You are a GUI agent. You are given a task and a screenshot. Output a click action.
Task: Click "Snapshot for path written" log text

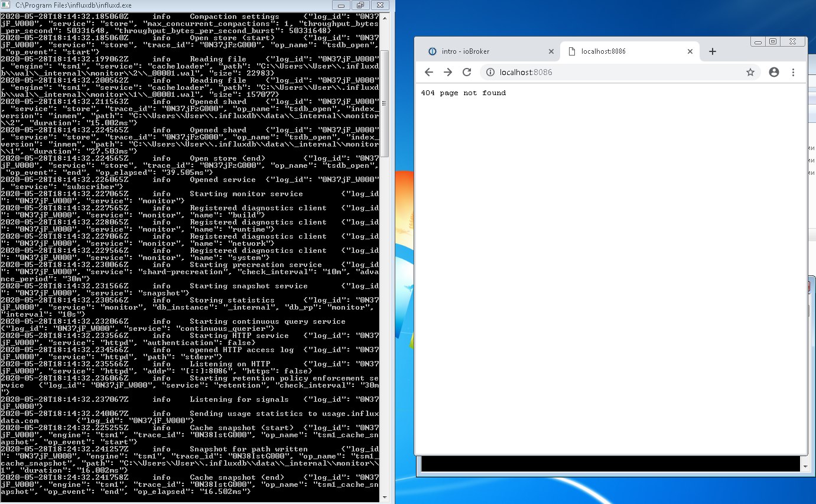[x=249, y=449]
